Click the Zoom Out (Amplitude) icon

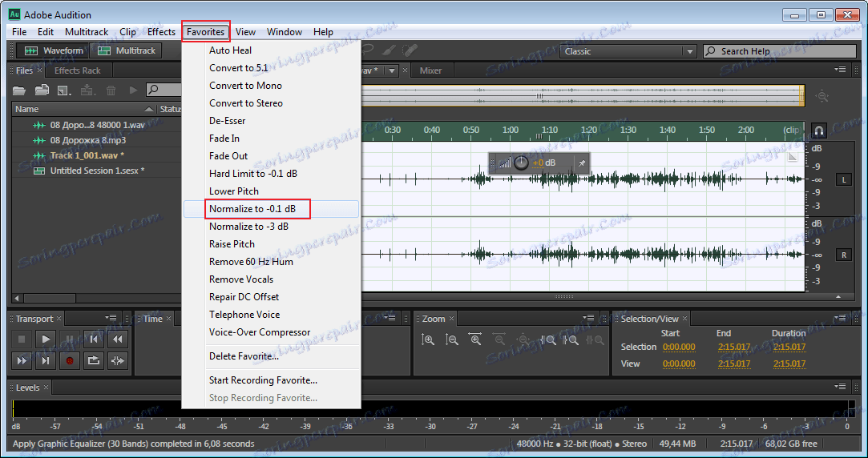(452, 339)
